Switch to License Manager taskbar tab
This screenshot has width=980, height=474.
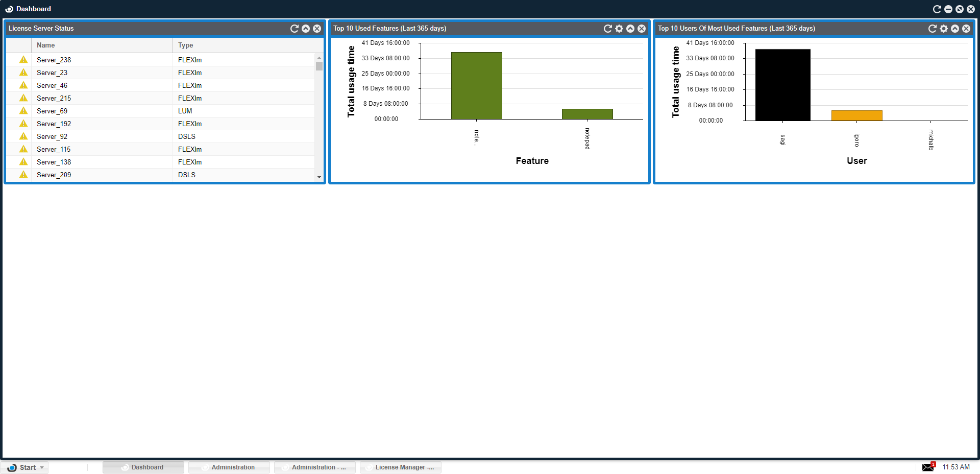point(401,467)
